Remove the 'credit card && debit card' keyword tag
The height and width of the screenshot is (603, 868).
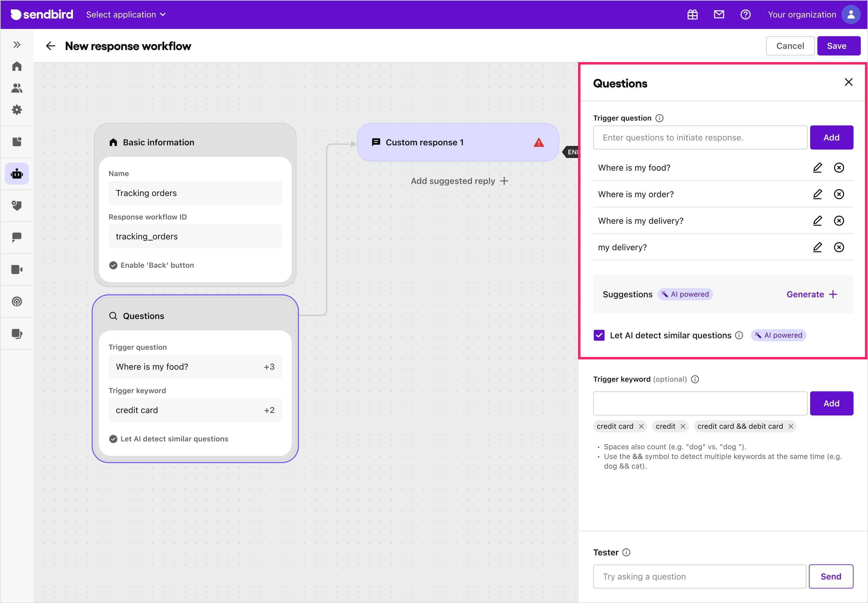click(791, 426)
